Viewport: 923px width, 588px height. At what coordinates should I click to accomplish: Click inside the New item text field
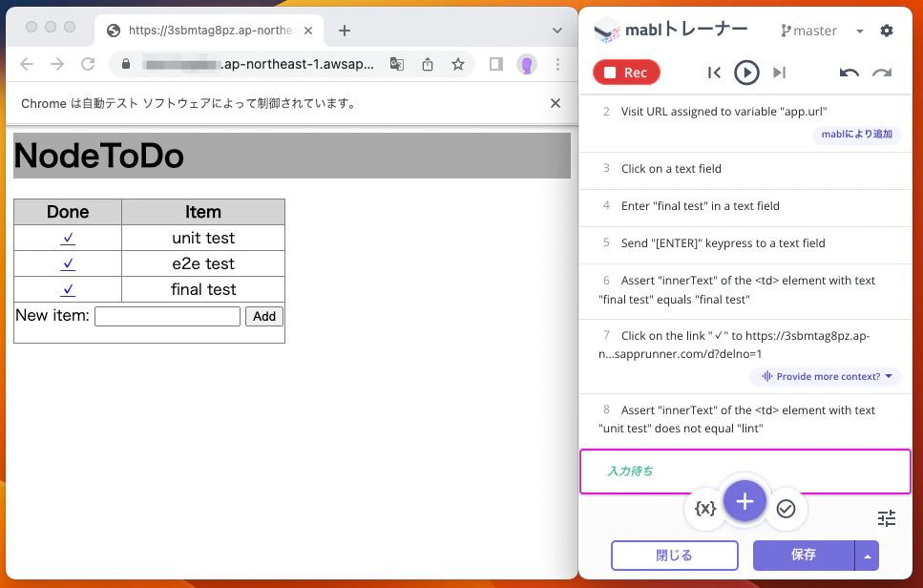pyautogui.click(x=167, y=315)
